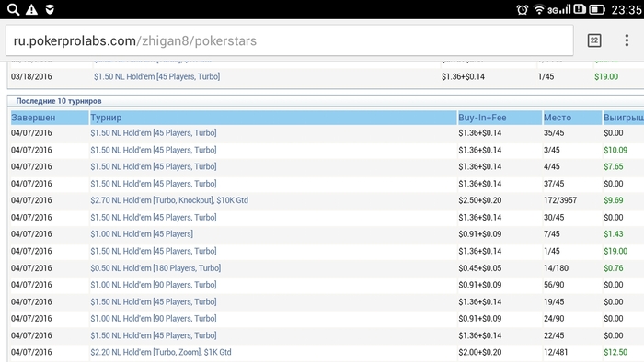
Task: Select the 03/18/2016 date cell
Action: click(31, 76)
